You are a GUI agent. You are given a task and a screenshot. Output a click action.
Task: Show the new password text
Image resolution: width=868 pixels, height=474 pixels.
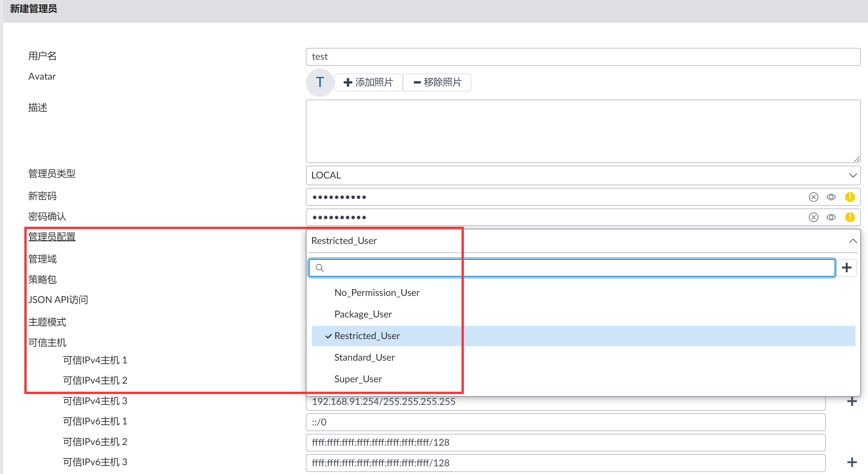pos(831,197)
